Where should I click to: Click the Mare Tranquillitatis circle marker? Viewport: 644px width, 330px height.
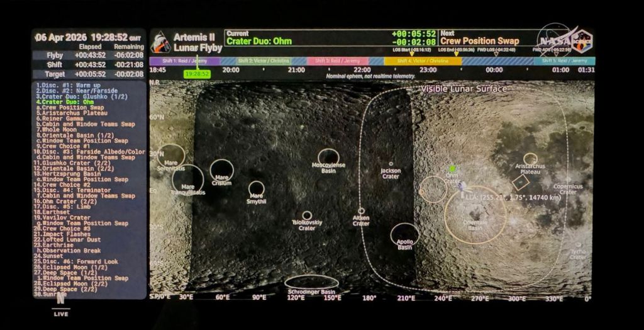tap(187, 179)
